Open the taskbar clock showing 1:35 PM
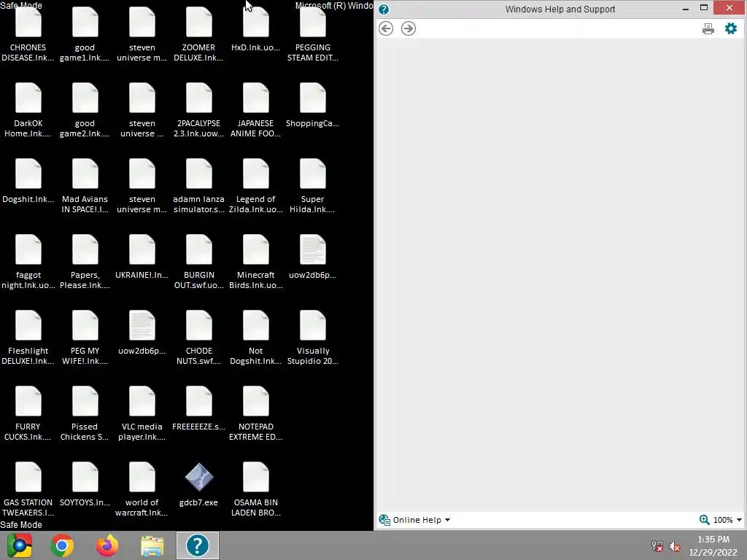This screenshot has height=560, width=747. pyautogui.click(x=713, y=545)
